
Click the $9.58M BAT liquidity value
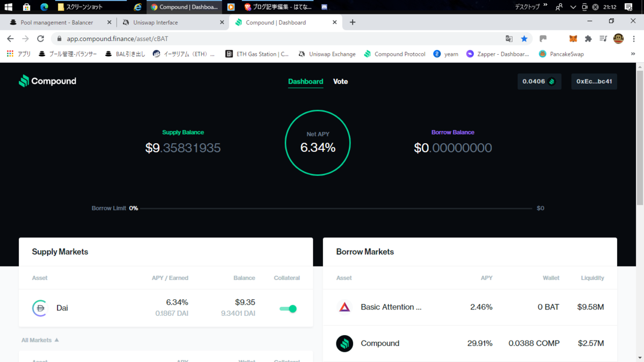590,307
